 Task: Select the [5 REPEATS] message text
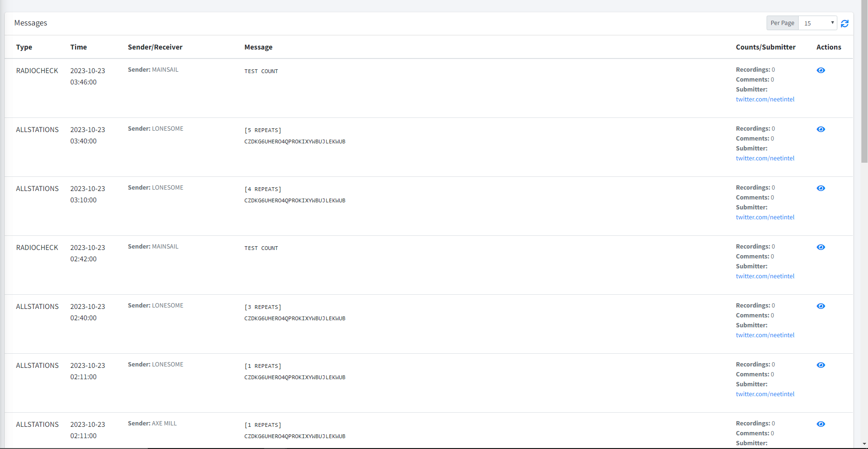263,130
